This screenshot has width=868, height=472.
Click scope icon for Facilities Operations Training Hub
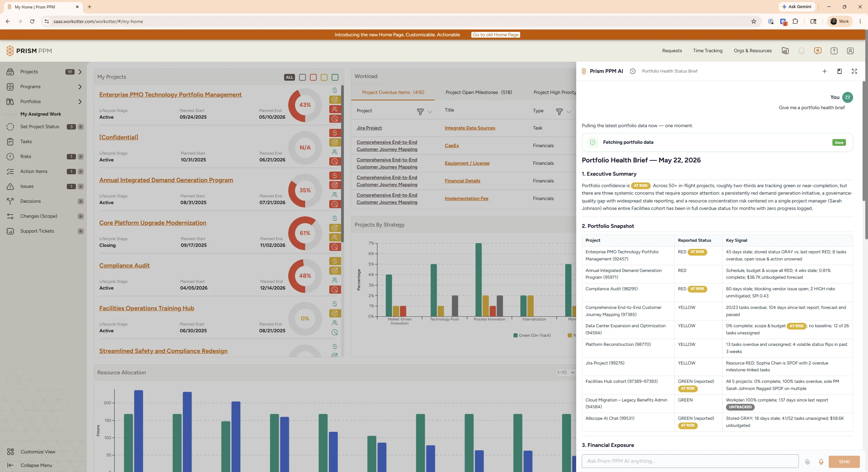335,313
